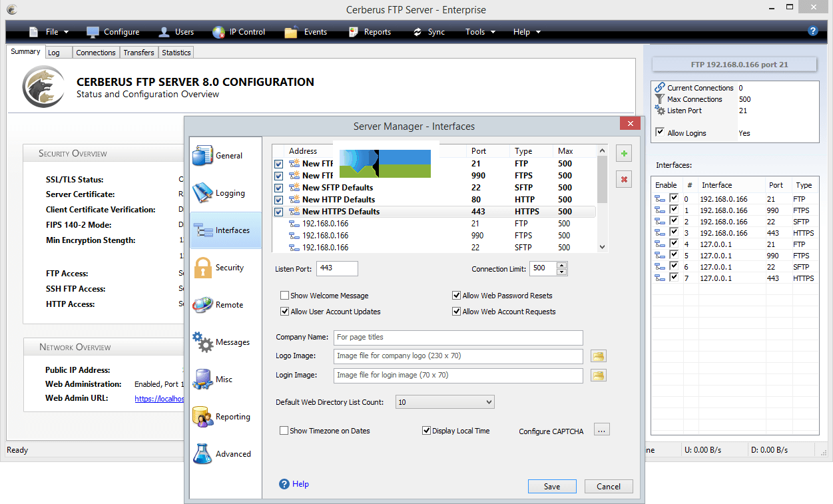Viewport: 833px width, 504px height.
Task: Select the 192.168.0.166 port 990 FTPS row in dialog
Action: point(435,236)
